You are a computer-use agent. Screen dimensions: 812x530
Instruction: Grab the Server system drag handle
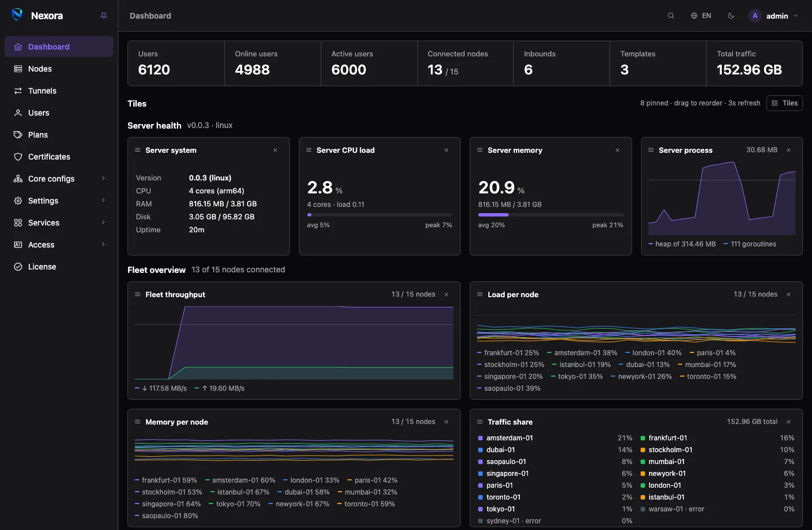138,150
